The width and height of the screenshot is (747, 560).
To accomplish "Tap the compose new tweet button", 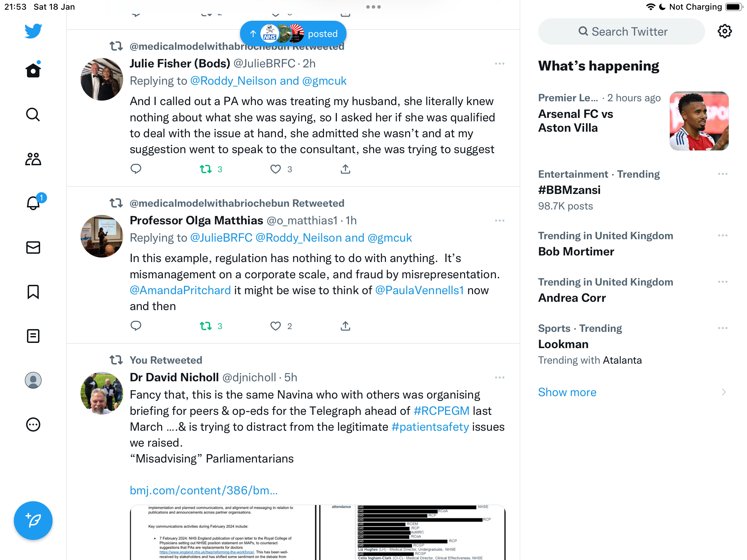I will (x=33, y=521).
